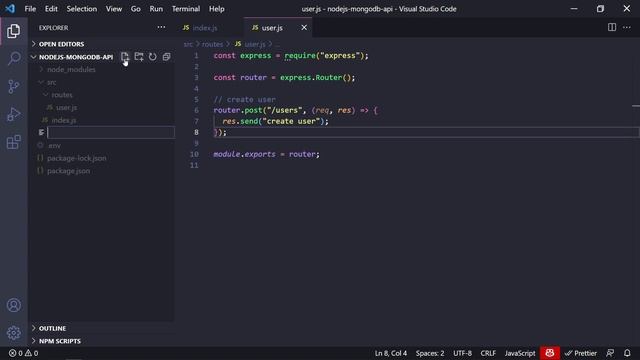Open editor more actions menu
Screen dimensions: 640x360
(627, 27)
